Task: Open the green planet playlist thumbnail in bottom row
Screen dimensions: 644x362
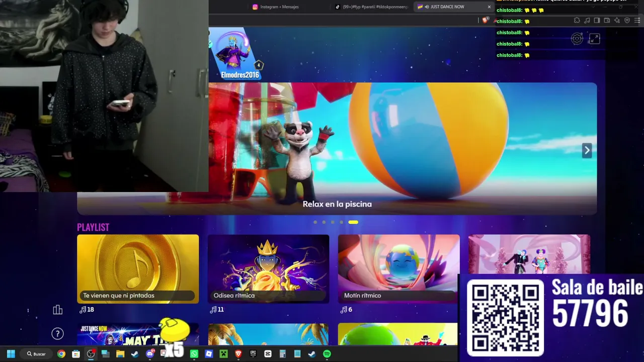Action: 397,334
